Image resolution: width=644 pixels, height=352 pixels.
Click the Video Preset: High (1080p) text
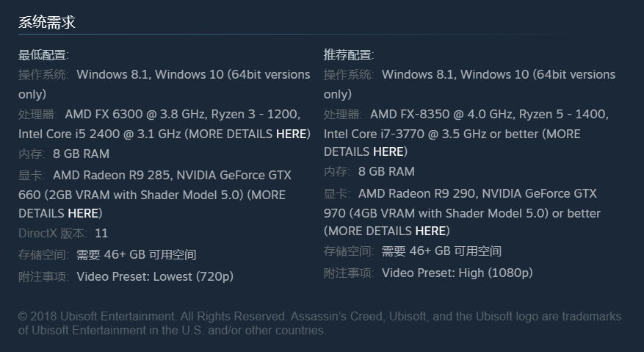point(457,273)
